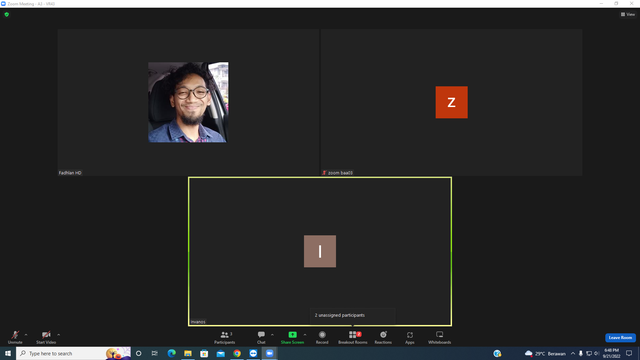The width and height of the screenshot is (640, 360).
Task: Open TeamViewer from the taskbar
Action: pyautogui.click(x=253, y=353)
